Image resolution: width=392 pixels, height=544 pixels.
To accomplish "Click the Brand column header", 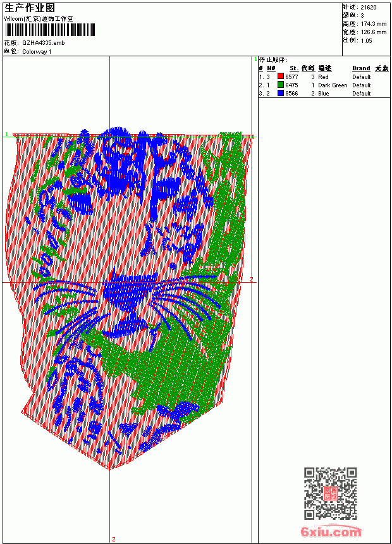I will pyautogui.click(x=361, y=68).
